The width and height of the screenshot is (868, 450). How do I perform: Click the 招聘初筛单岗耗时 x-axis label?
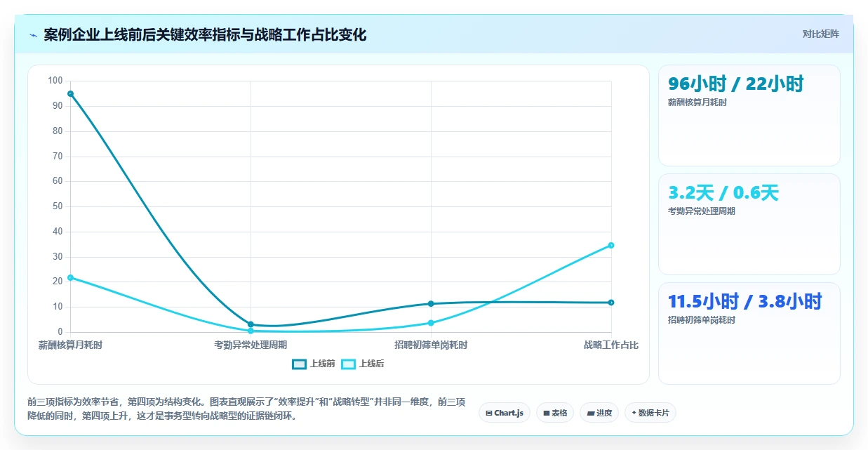[x=431, y=345]
